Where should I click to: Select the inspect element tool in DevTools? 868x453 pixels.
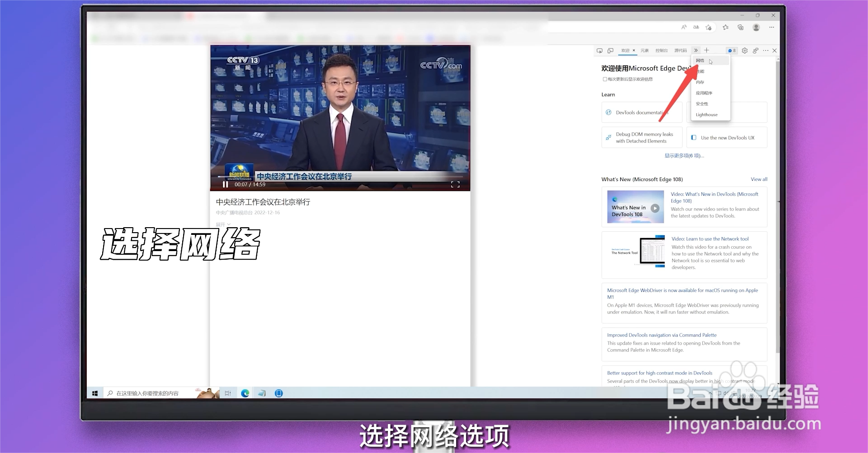[x=599, y=51]
